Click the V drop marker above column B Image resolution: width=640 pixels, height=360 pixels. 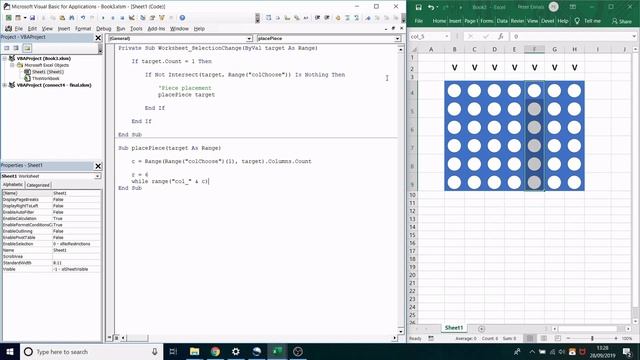pyautogui.click(x=454, y=67)
